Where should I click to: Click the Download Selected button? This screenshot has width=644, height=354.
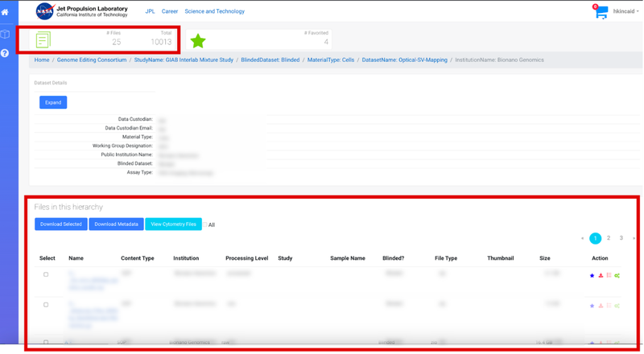click(61, 224)
